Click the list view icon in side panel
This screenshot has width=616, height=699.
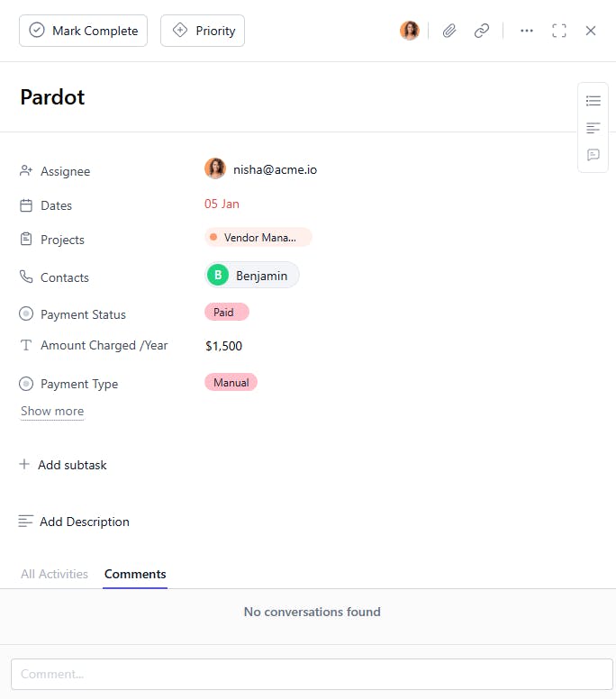tap(593, 101)
